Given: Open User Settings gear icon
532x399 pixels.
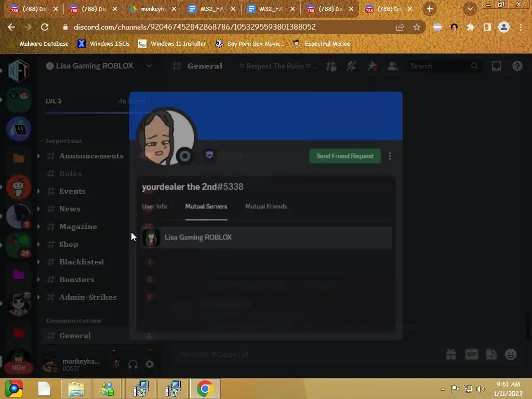Looking at the screenshot, I should 150,364.
